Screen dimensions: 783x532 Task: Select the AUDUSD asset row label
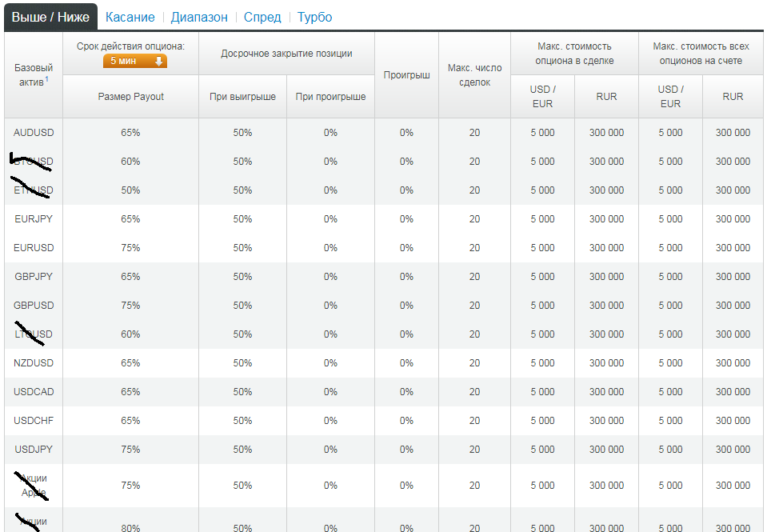(34, 132)
